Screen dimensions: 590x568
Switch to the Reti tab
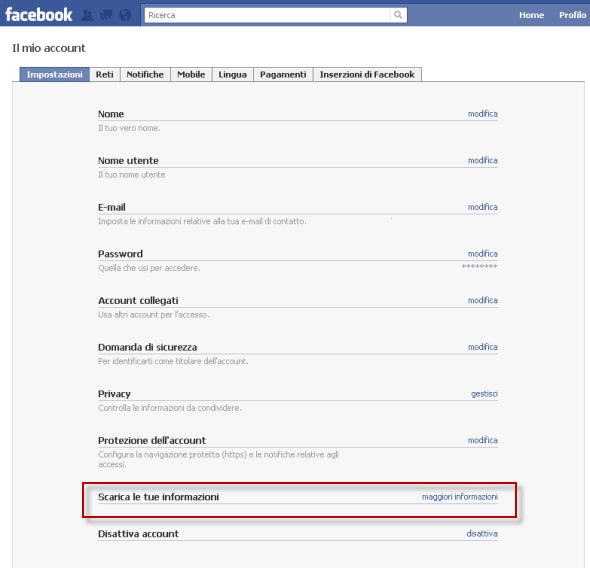coord(105,74)
